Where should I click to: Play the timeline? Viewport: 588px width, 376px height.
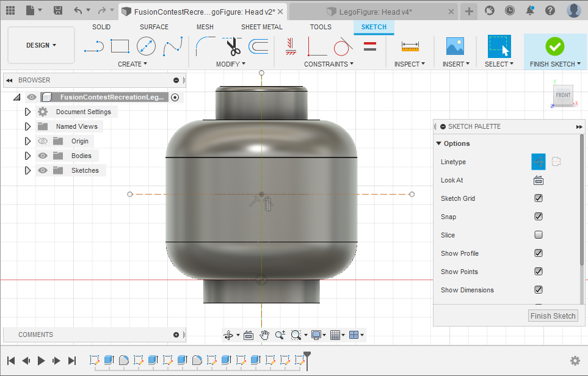(42, 361)
